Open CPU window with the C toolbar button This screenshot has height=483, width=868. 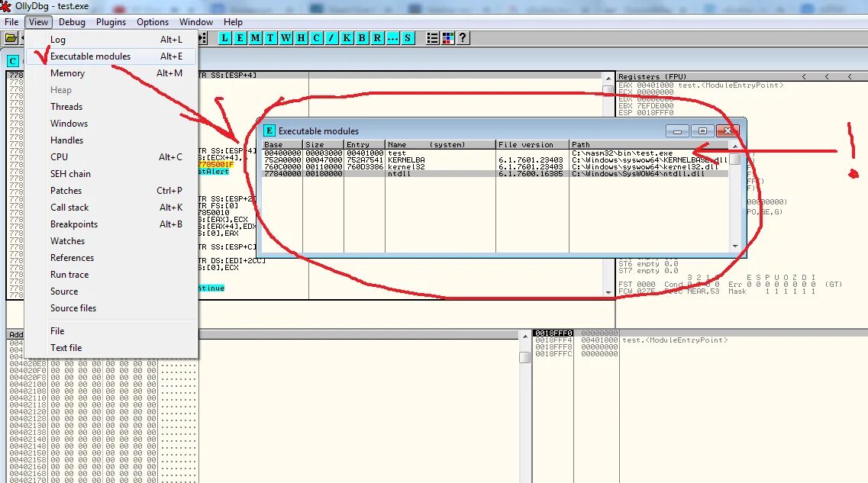(316, 37)
